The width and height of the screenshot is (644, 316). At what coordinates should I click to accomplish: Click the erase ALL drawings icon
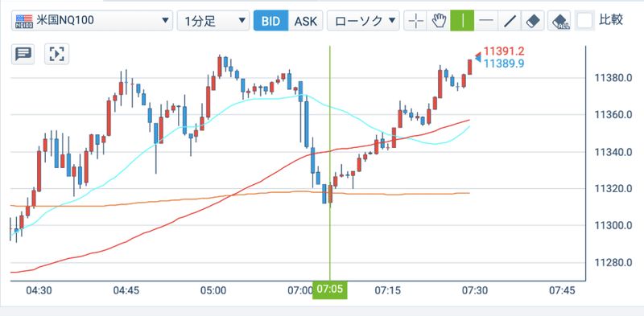559,21
